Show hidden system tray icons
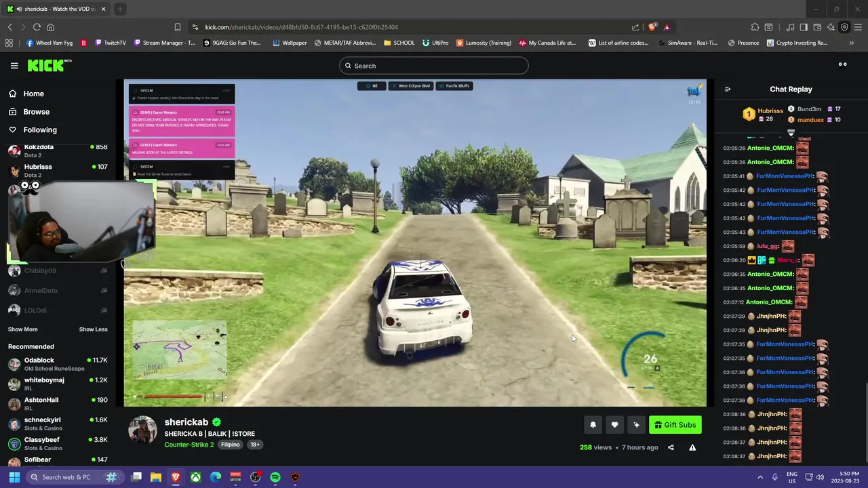The height and width of the screenshot is (488, 868). coord(760,477)
